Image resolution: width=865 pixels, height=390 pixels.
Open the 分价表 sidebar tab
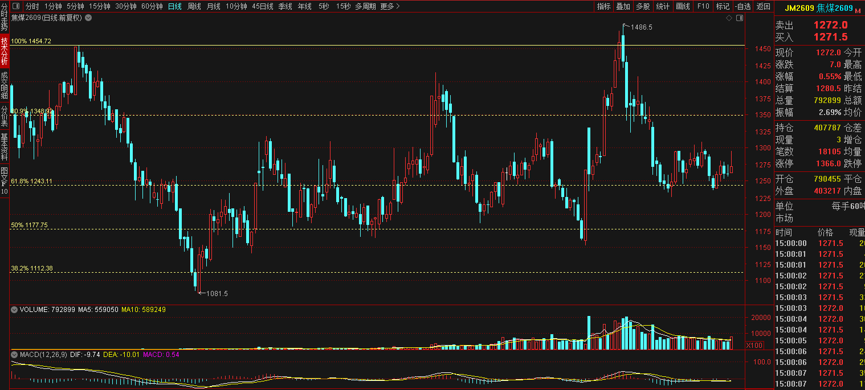click(4, 116)
